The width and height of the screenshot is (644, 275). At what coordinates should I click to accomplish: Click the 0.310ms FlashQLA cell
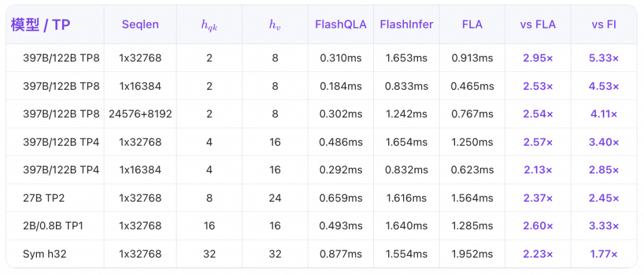point(340,58)
